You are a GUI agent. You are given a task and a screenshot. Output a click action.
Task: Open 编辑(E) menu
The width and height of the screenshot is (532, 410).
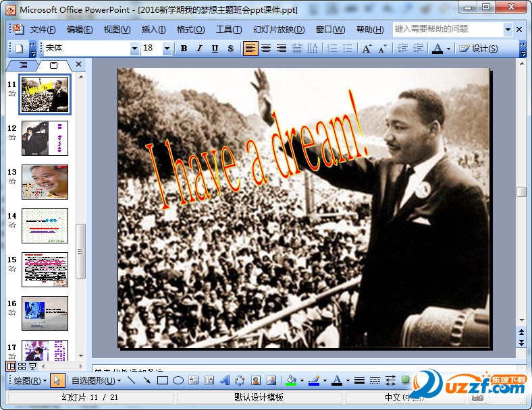tap(80, 30)
